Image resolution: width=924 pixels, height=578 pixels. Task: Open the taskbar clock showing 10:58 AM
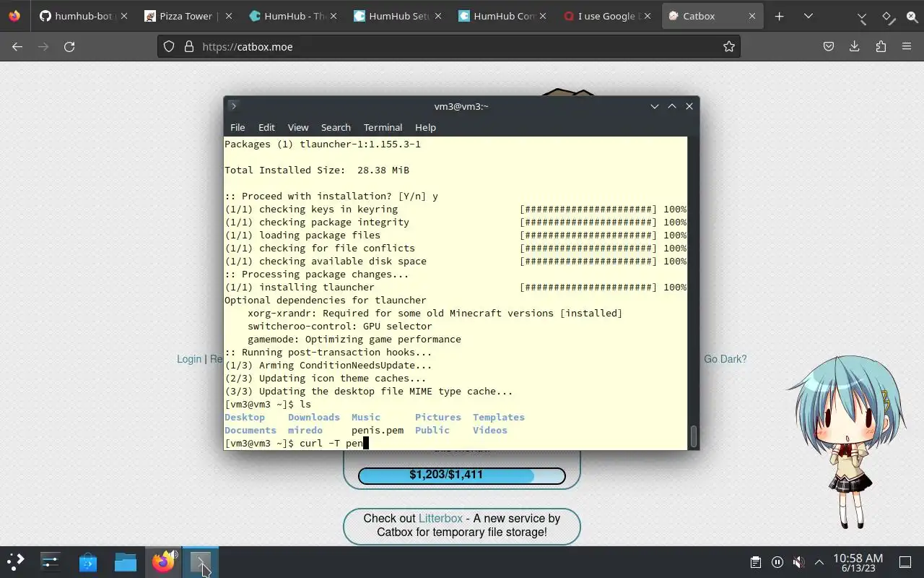pyautogui.click(x=858, y=563)
